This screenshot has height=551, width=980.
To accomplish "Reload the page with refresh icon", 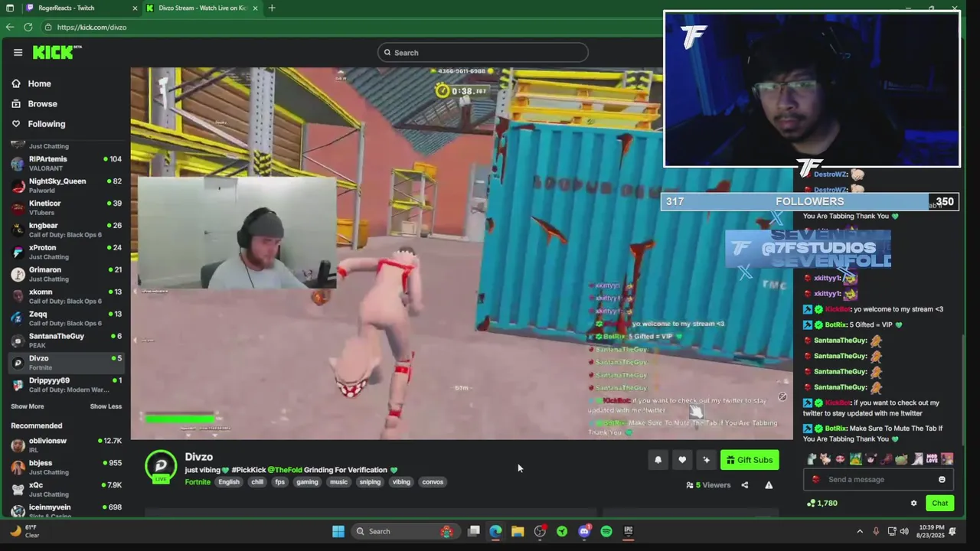I will click(28, 27).
